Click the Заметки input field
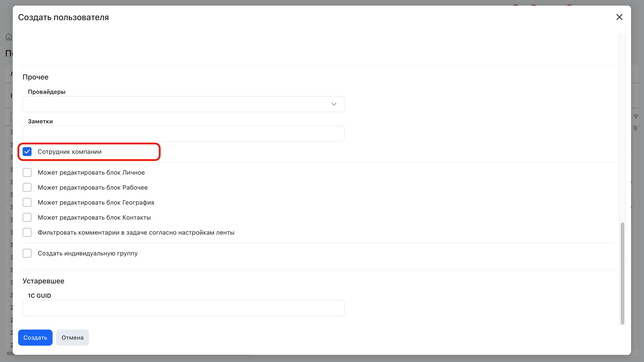This screenshot has width=644, height=362. click(183, 134)
